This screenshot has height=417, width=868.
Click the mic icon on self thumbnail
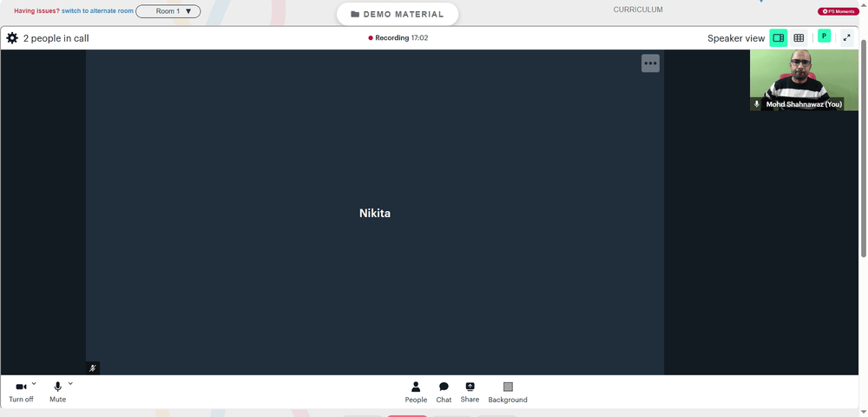coord(757,104)
